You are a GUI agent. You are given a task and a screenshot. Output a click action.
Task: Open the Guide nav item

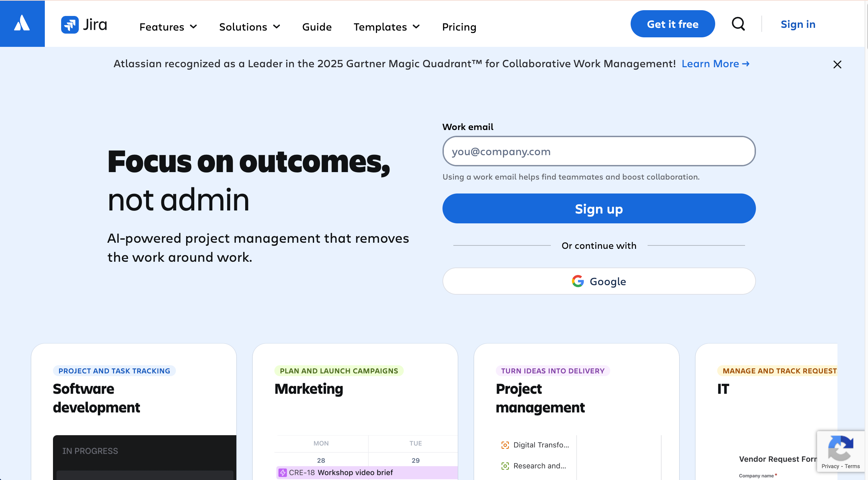click(317, 27)
